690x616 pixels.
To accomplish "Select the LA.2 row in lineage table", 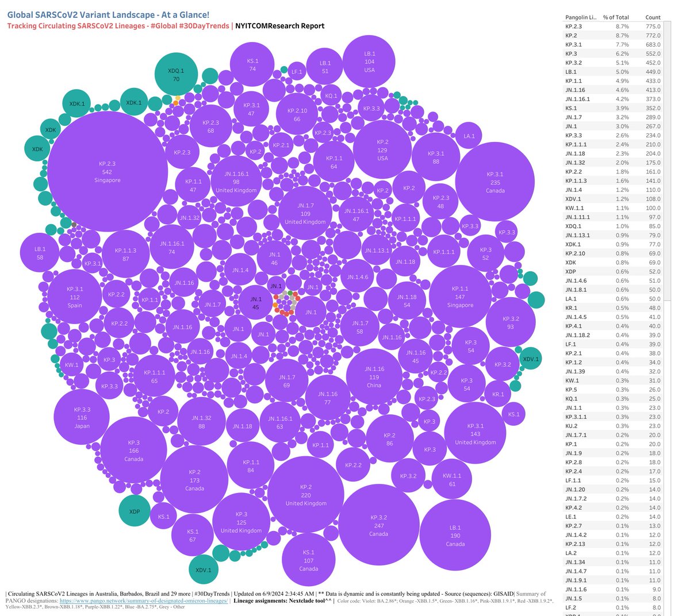I will (x=612, y=553).
